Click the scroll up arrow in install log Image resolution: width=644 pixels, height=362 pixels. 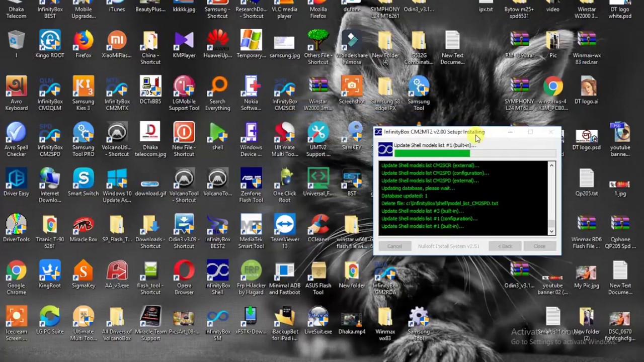(x=551, y=165)
